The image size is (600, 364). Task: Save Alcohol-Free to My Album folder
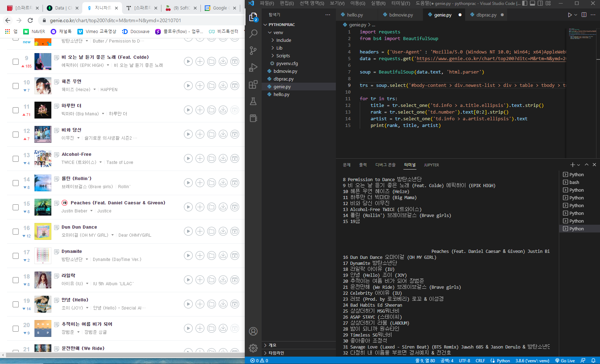point(212,158)
